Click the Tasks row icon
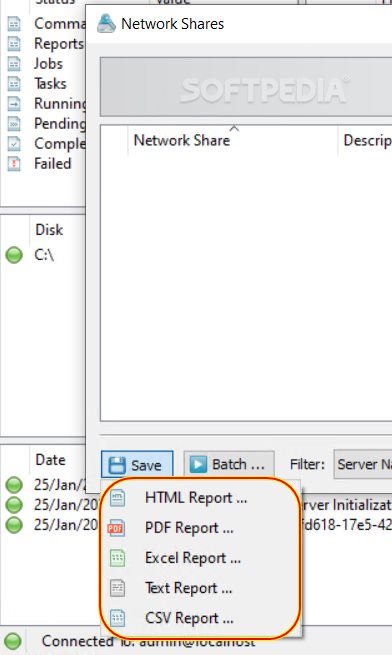 [x=14, y=84]
